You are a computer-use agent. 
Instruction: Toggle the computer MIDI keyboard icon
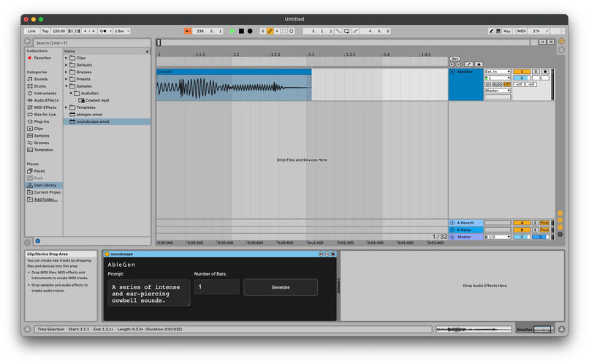(498, 31)
